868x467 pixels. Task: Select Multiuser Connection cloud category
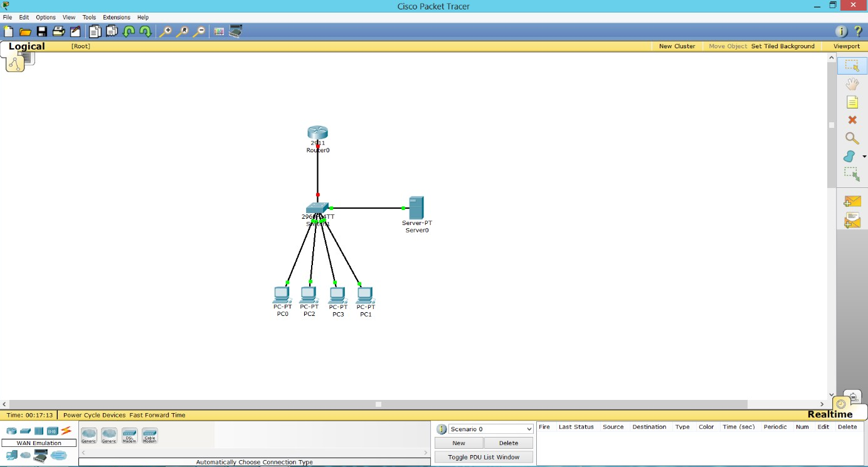(x=59, y=456)
